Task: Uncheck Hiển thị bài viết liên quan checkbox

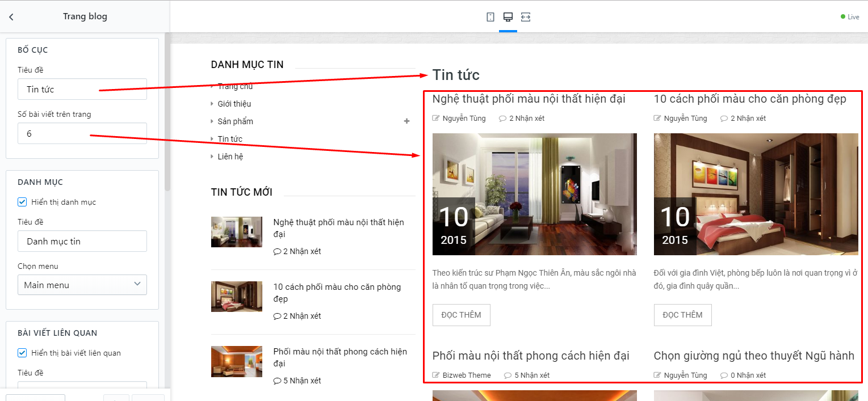Action: [x=22, y=353]
